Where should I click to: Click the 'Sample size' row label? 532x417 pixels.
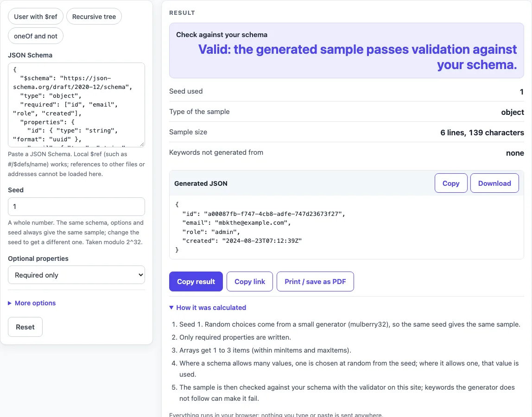tap(188, 132)
